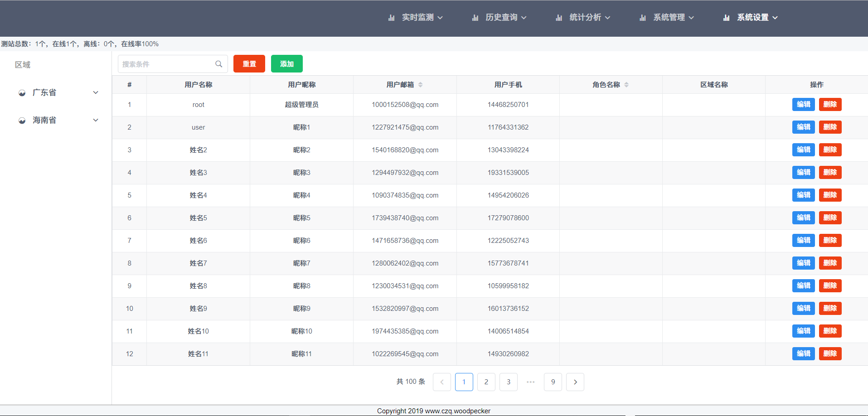This screenshot has height=416, width=868.
Task: Delete the 姓名8 row
Action: pos(830,286)
